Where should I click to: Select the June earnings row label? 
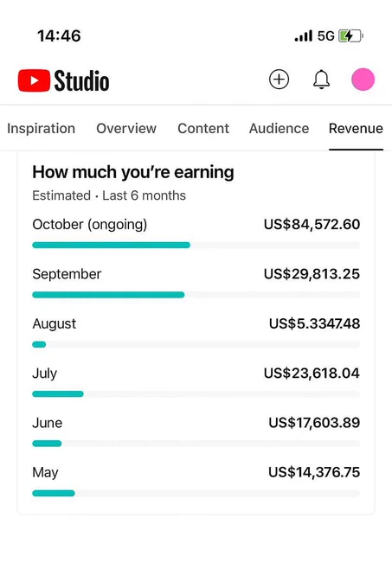(x=48, y=423)
